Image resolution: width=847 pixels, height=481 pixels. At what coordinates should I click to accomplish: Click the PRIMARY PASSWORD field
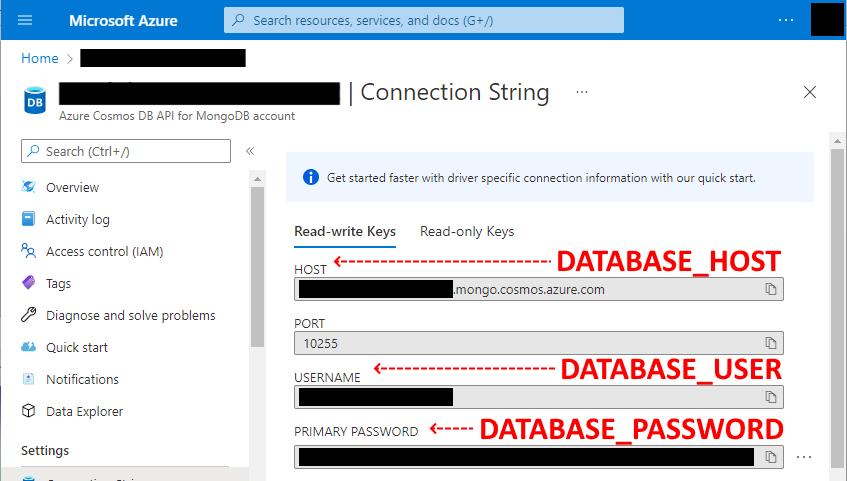539,457
